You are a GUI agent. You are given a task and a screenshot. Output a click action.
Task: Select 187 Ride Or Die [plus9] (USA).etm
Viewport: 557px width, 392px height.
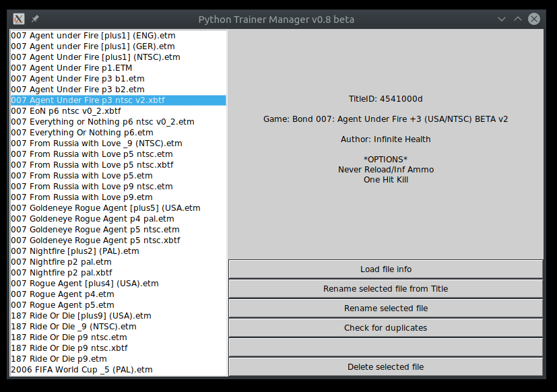(x=119, y=316)
